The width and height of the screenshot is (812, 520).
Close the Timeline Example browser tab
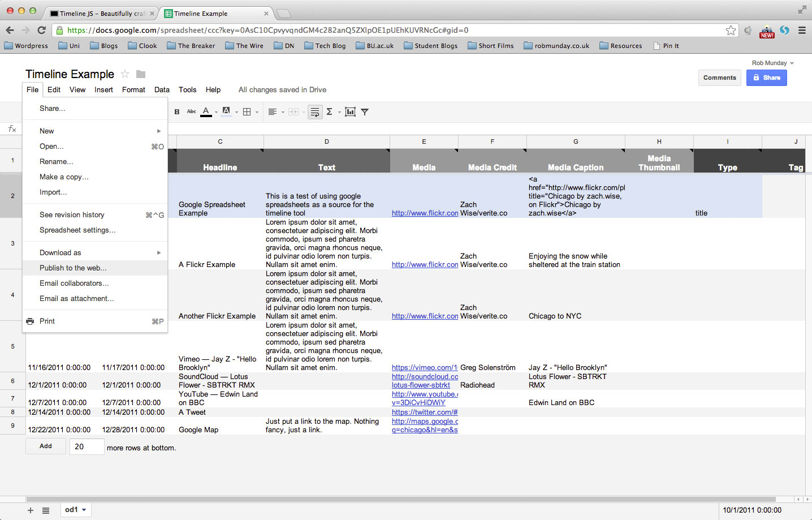coord(266,14)
